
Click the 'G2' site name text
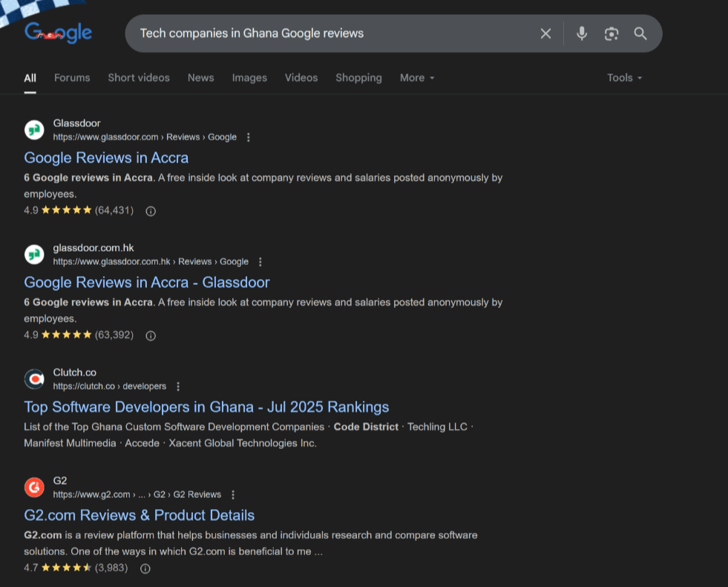(60, 481)
